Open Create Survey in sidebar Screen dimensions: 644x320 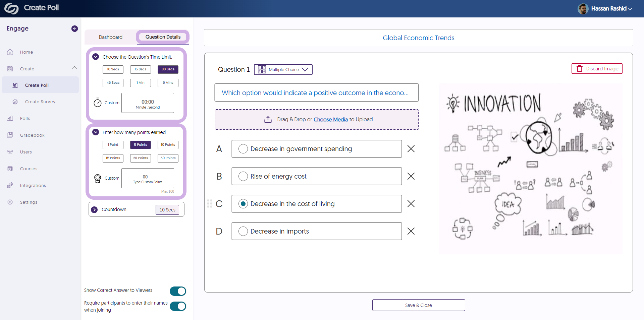[x=40, y=102]
